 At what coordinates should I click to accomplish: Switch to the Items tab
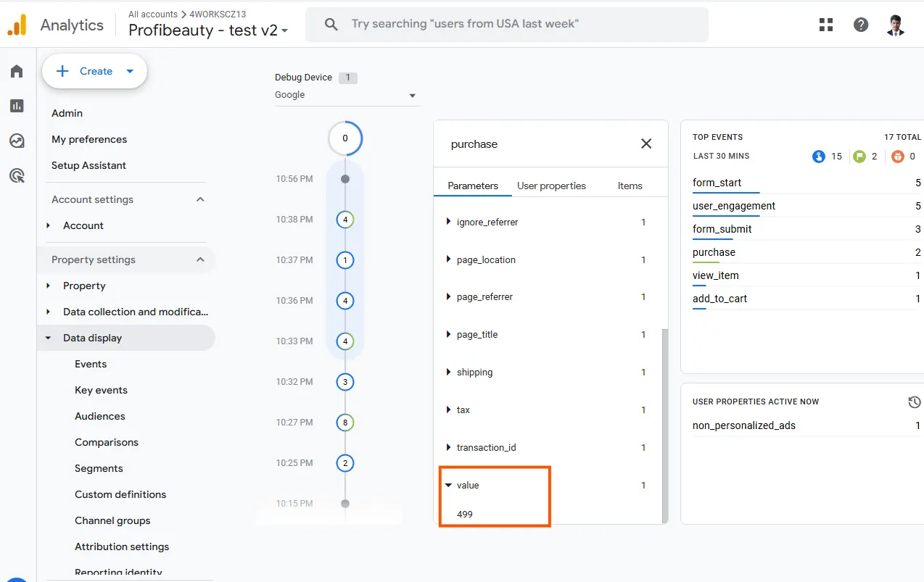coord(630,186)
